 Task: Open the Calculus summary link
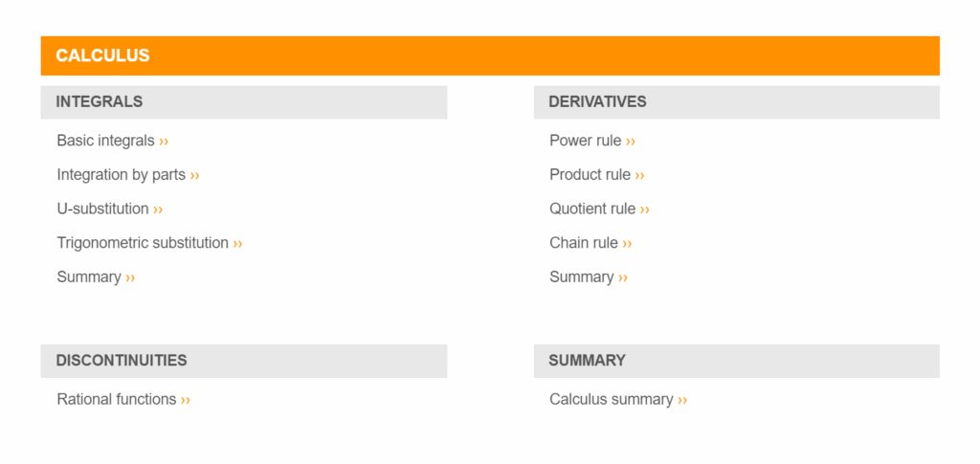click(x=611, y=399)
